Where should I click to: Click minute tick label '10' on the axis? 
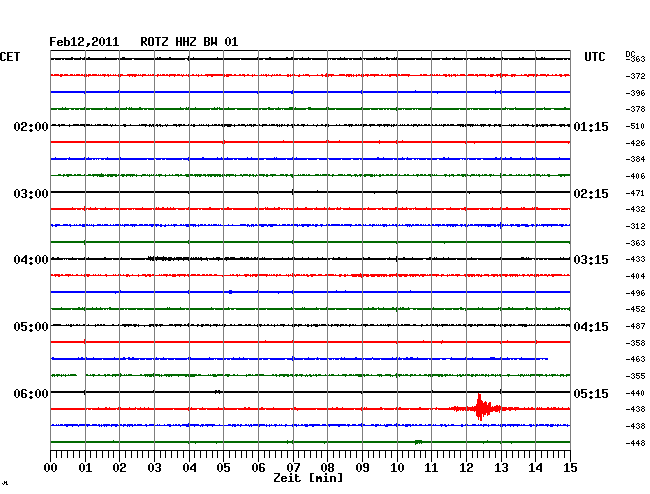click(397, 468)
